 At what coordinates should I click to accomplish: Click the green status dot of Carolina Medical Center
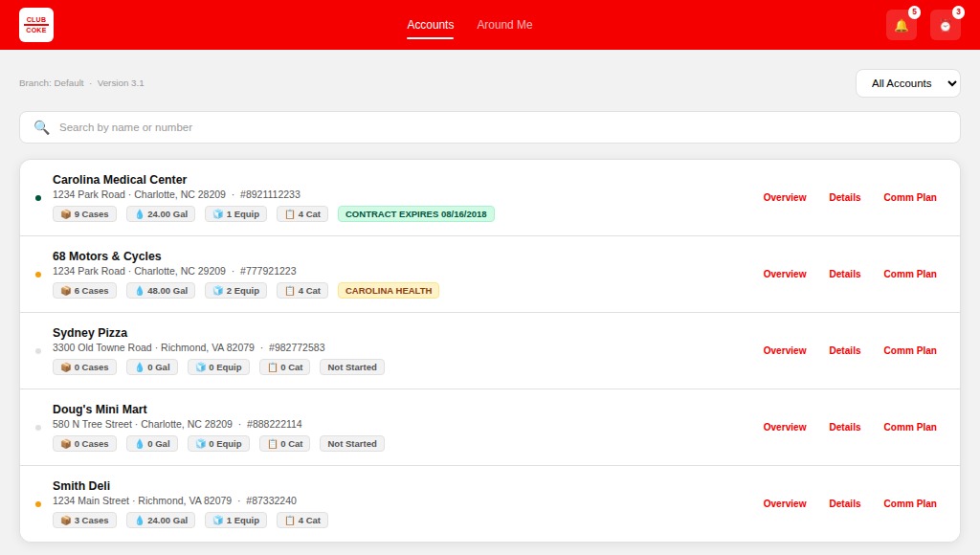click(38, 198)
